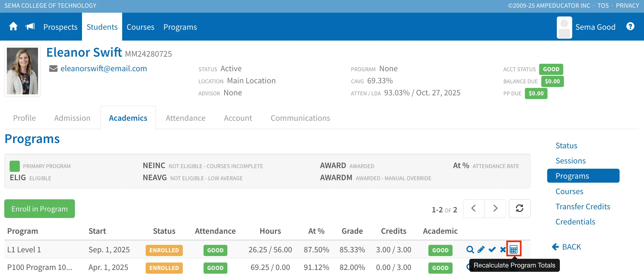The width and height of the screenshot is (644, 278).
Task: Go to previous page of programs
Action: (x=474, y=208)
